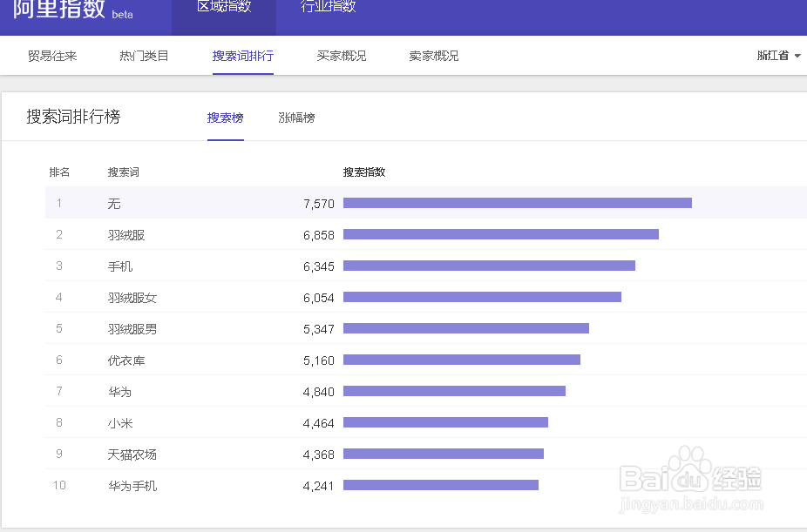The image size is (807, 532).
Task: Switch to 行业指数 top tab
Action: point(329,7)
